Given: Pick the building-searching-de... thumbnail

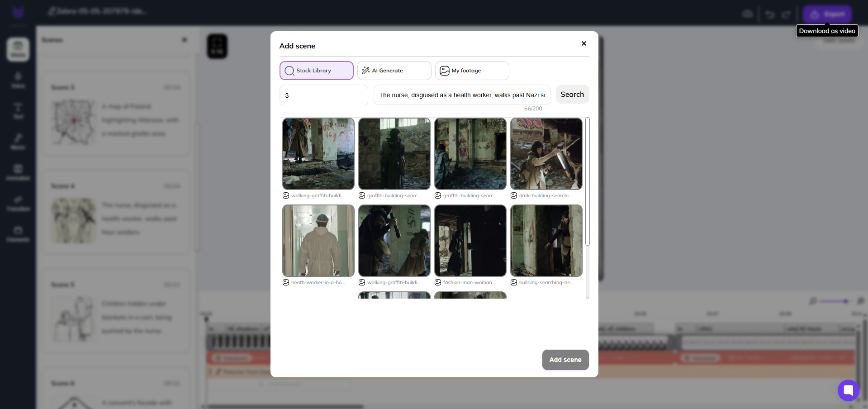Looking at the screenshot, I should 546,241.
